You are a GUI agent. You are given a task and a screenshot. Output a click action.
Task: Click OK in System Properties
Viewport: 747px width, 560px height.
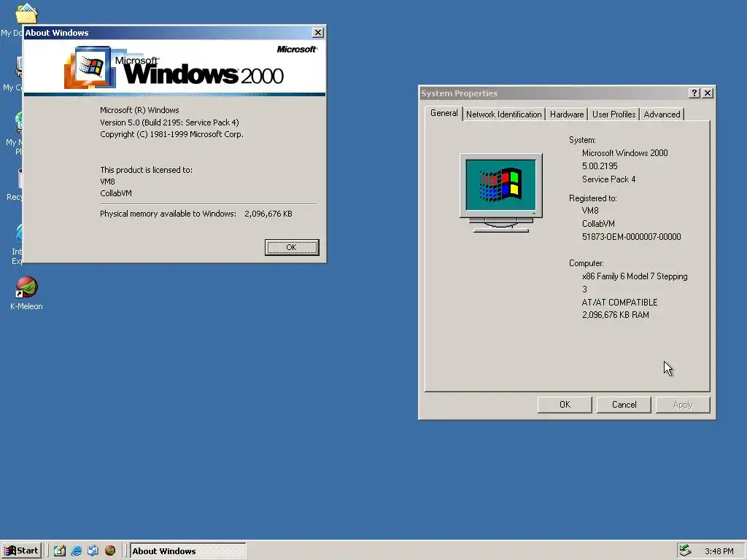565,404
